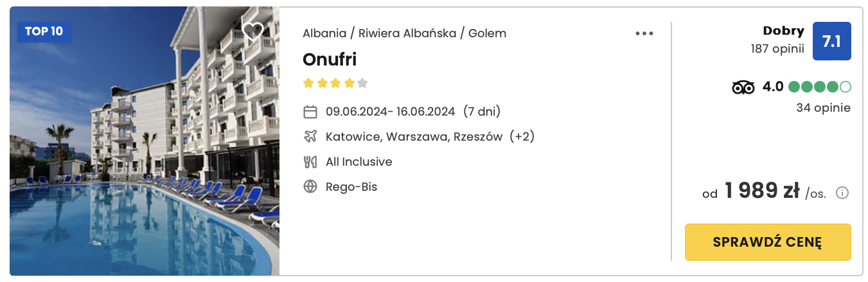Add Onufri hotel to favorites with heart

point(252,31)
